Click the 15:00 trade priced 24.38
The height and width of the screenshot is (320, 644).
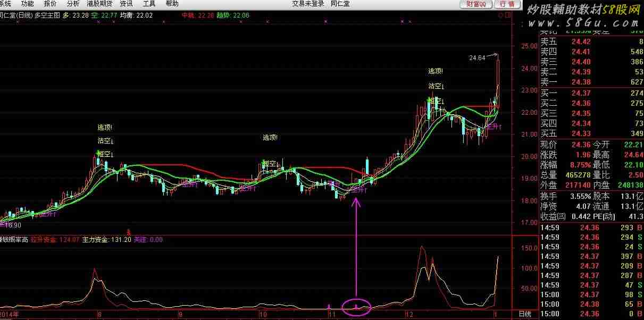[x=591, y=304]
